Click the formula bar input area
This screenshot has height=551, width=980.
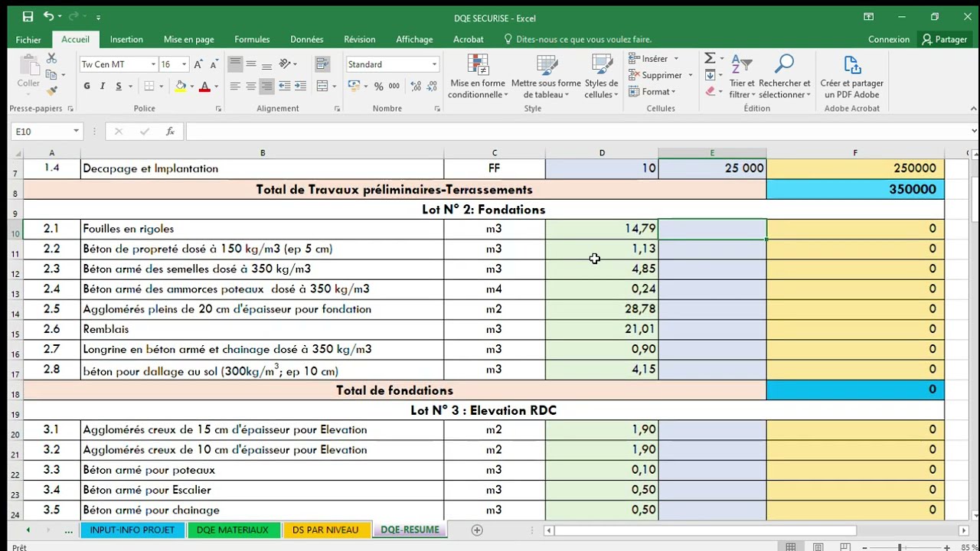pyautogui.click(x=578, y=132)
